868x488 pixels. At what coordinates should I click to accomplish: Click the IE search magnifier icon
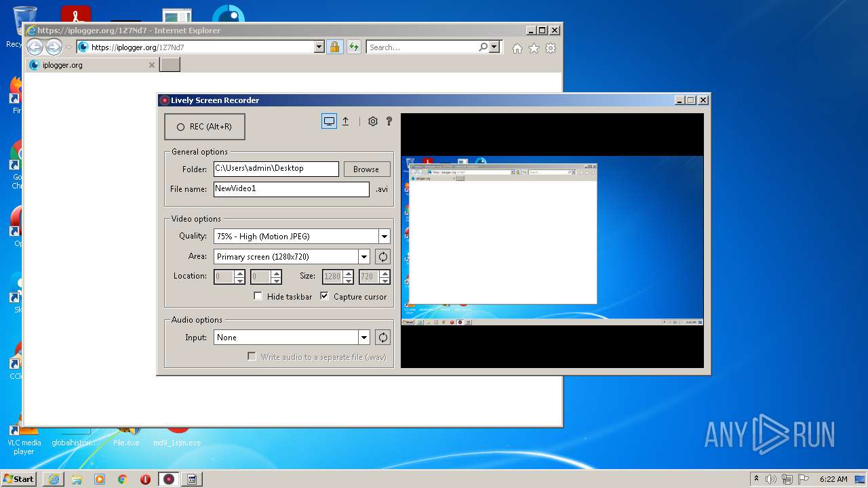coord(483,47)
